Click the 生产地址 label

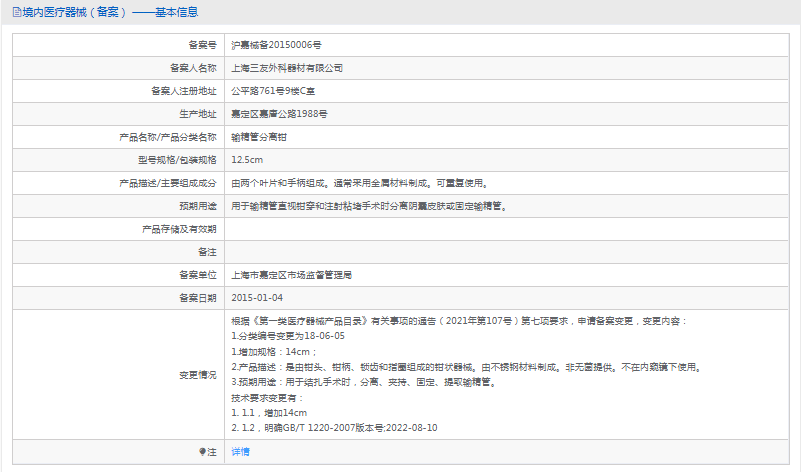click(x=198, y=114)
